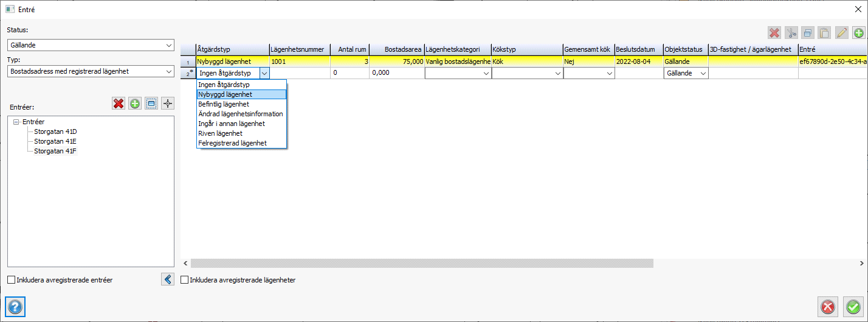This screenshot has height=322, width=868.
Task: Open the Status dropdown showing Gällande
Action: [x=91, y=46]
